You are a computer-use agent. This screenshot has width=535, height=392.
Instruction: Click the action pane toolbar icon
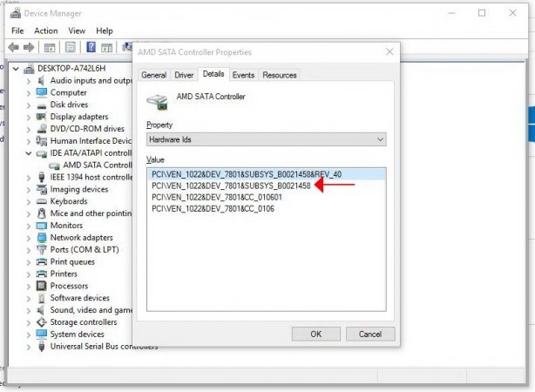[x=107, y=47]
